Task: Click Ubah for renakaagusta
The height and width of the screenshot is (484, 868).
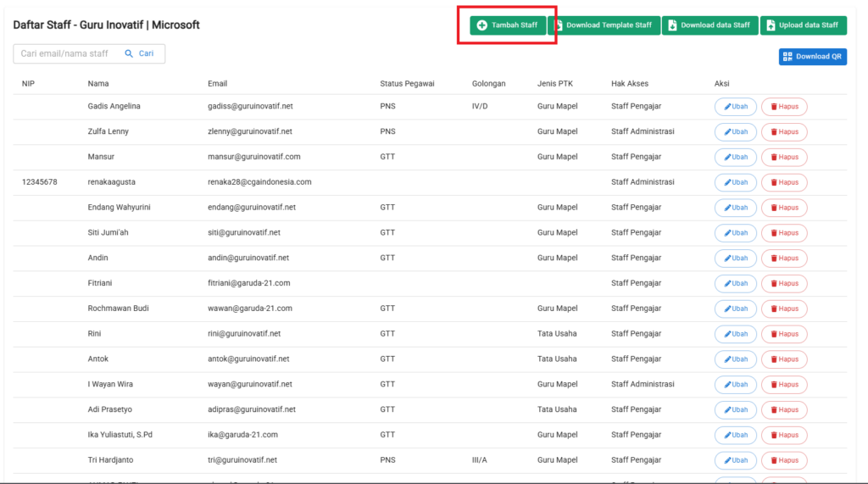Action: (736, 182)
